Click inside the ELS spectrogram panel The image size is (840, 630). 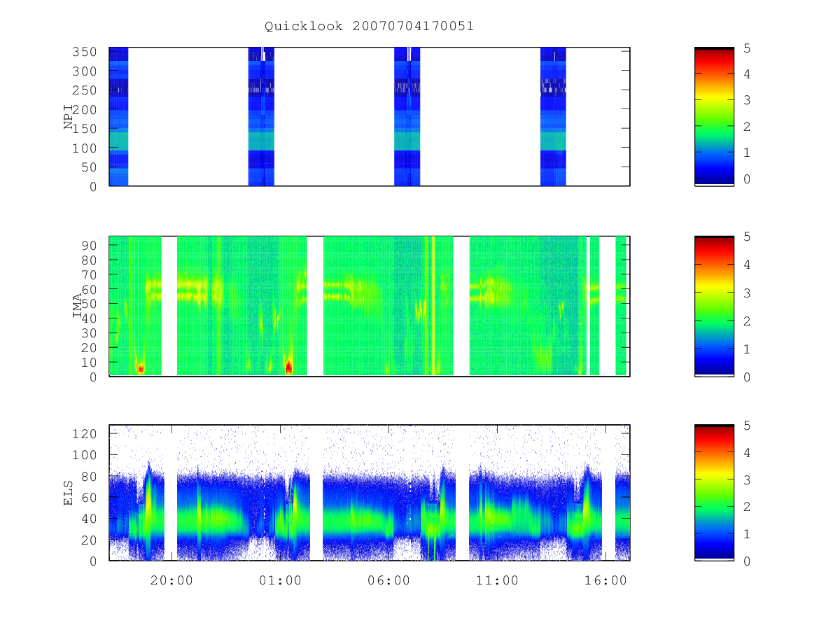click(x=370, y=493)
